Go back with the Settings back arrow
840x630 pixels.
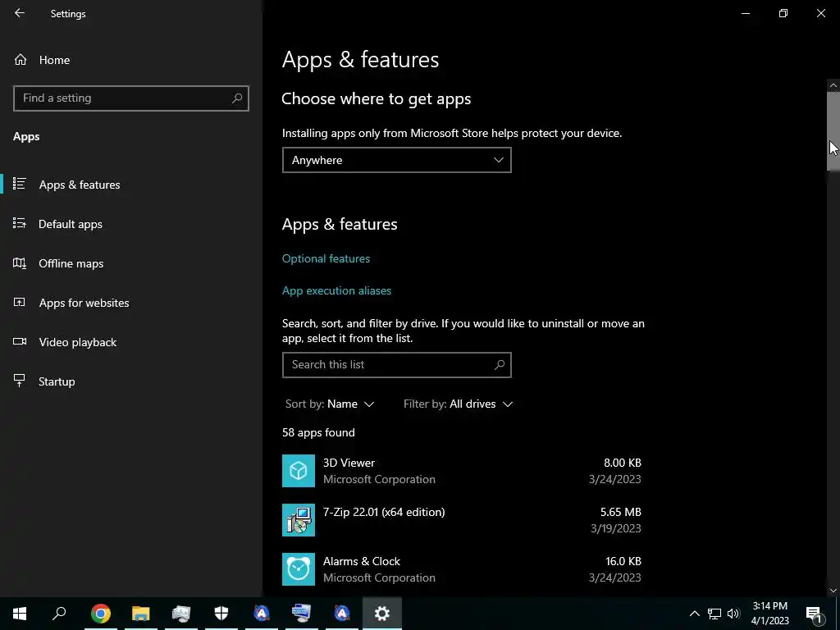tap(20, 13)
